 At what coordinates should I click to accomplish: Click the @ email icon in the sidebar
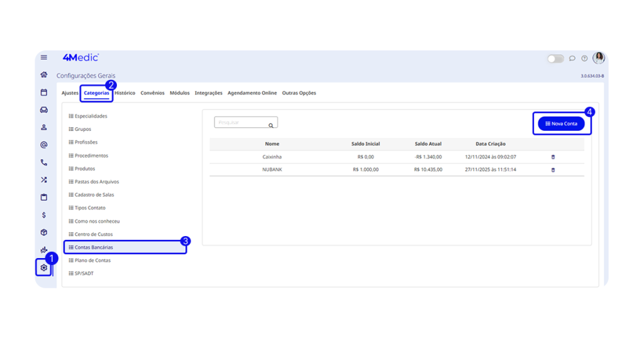[43, 145]
